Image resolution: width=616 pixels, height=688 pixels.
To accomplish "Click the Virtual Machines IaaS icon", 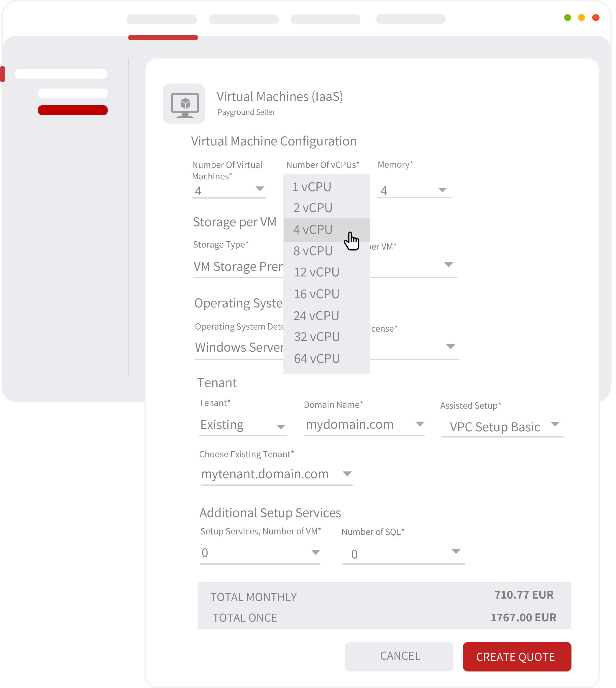I will [x=184, y=103].
